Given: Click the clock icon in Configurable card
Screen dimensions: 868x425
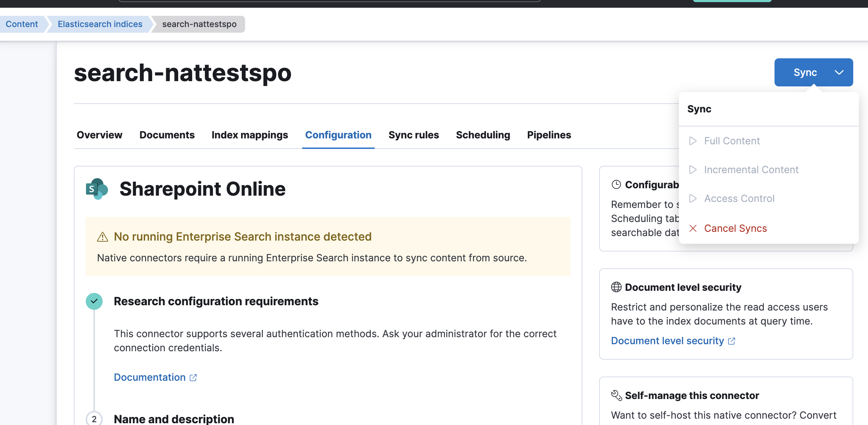Looking at the screenshot, I should point(616,184).
